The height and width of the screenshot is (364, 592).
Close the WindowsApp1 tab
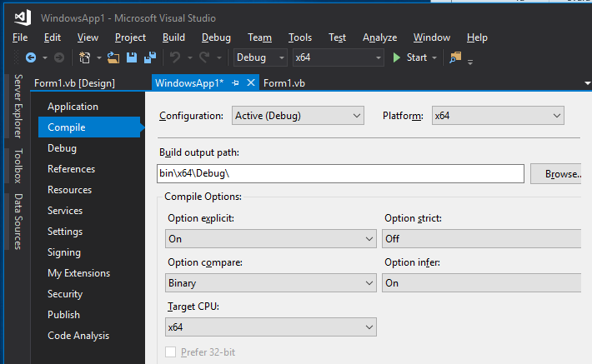[x=250, y=83]
